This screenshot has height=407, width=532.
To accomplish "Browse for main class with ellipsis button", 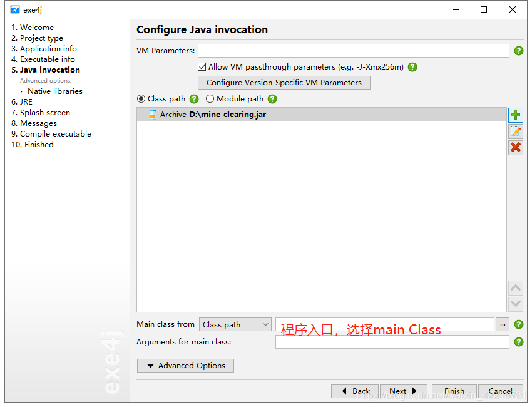I will pos(503,324).
